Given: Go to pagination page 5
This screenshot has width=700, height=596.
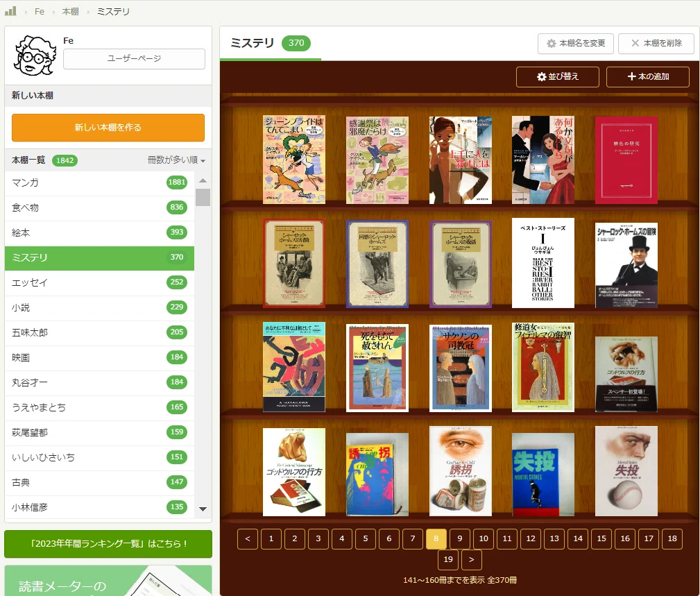Looking at the screenshot, I should click(366, 539).
